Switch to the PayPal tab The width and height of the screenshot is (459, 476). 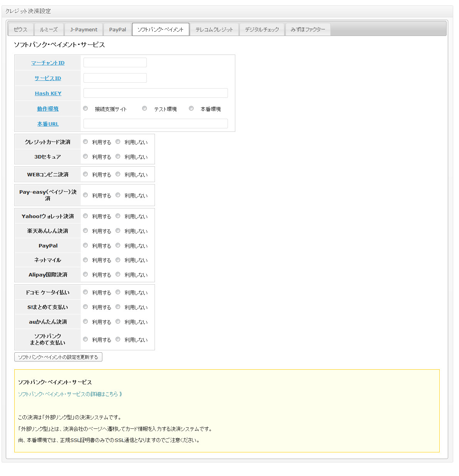tap(117, 29)
